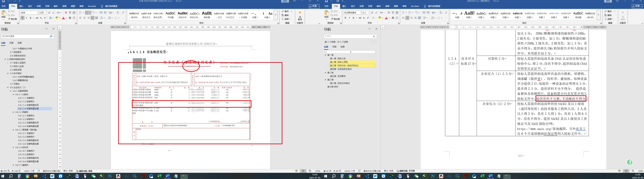Screen dimensions: 644x179
Task: Open the 插入 tab in the left Word window
Action: [22, 6]
